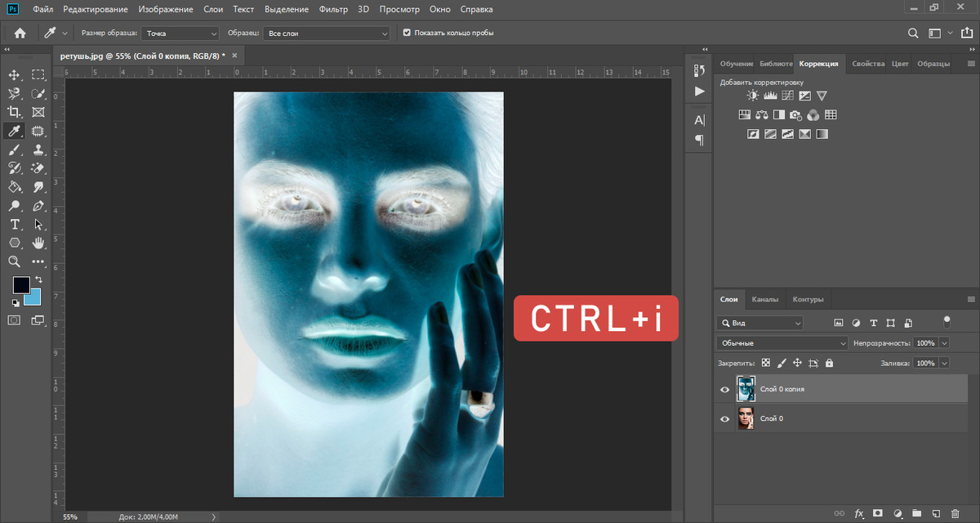Click the foreground color swatch
This screenshot has width=980, height=523.
(x=20, y=285)
